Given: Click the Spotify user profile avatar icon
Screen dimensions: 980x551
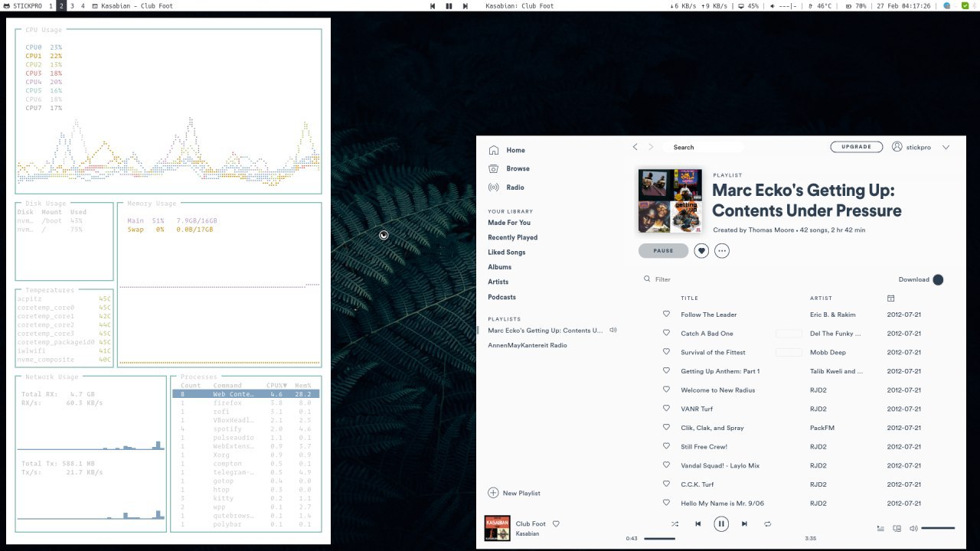Looking at the screenshot, I should coord(897,147).
